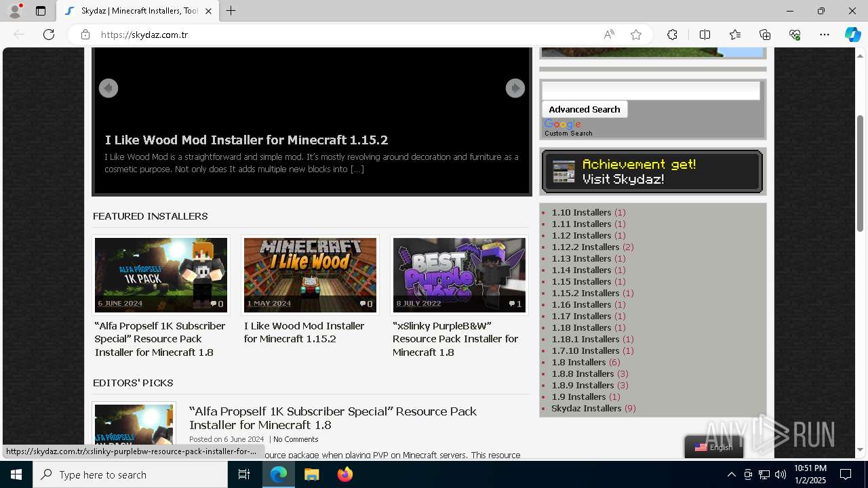The width and height of the screenshot is (868, 488).
Task: Open Split screen view icon
Action: [x=705, y=35]
